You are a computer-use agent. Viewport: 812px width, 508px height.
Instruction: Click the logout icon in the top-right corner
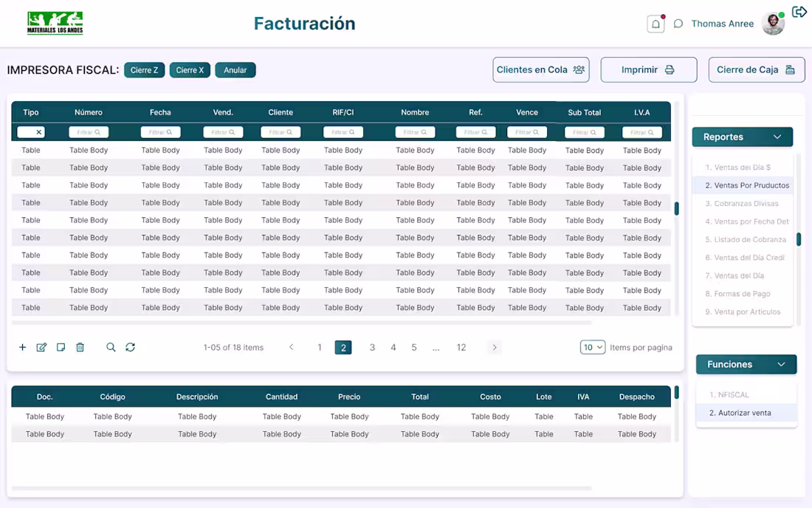point(799,12)
